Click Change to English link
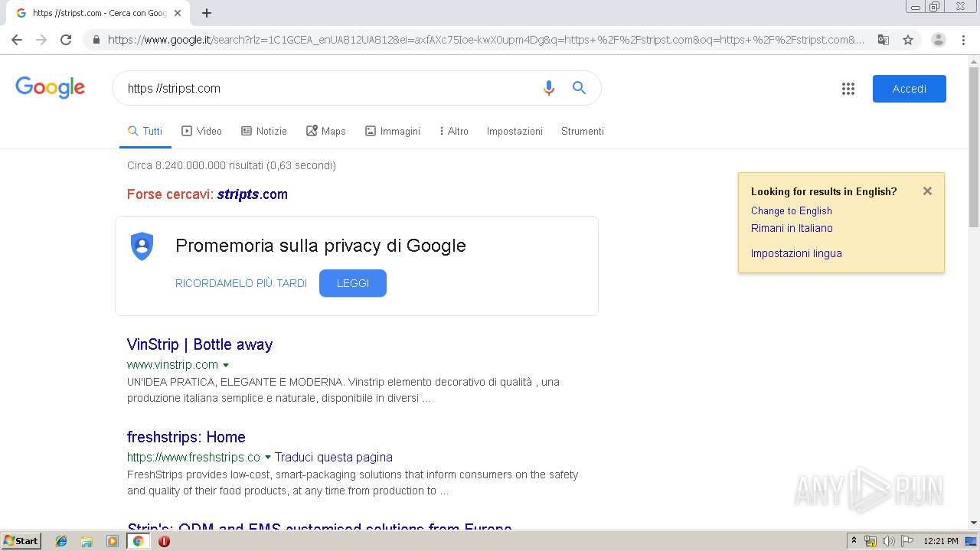The image size is (980, 551). [791, 210]
